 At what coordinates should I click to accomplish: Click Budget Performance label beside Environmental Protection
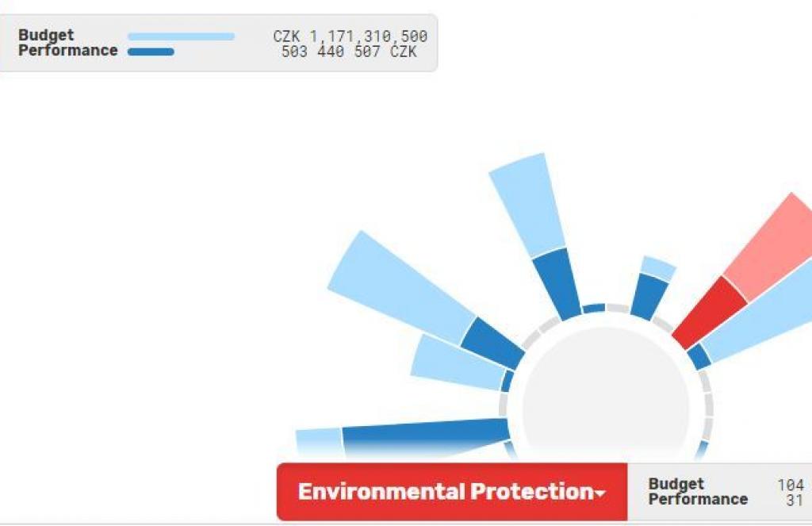coord(698,492)
